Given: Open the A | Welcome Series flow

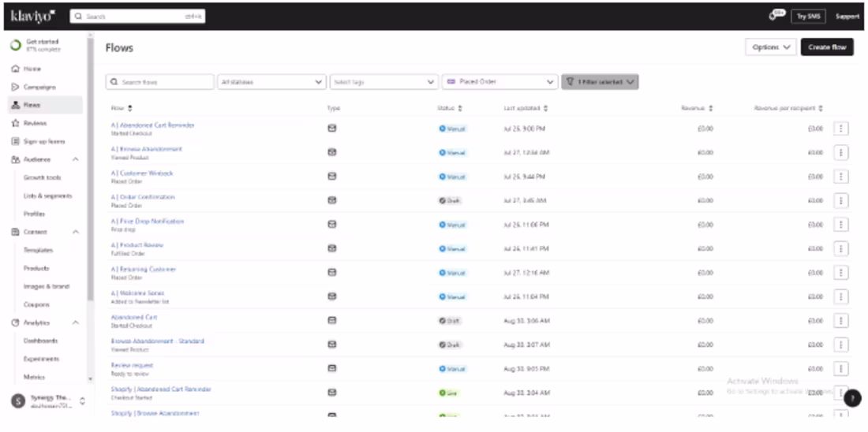Looking at the screenshot, I should pyautogui.click(x=137, y=293).
